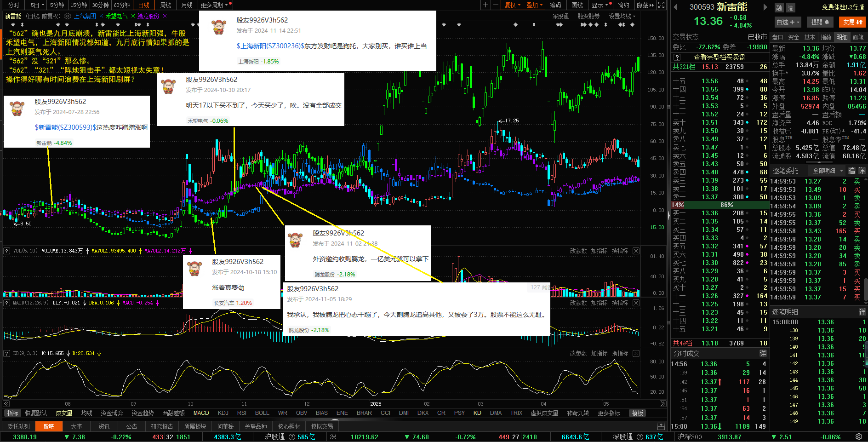The width and height of the screenshot is (868, 442).
Task: Toggle fullscreen chart view icon
Action: pos(661,5)
